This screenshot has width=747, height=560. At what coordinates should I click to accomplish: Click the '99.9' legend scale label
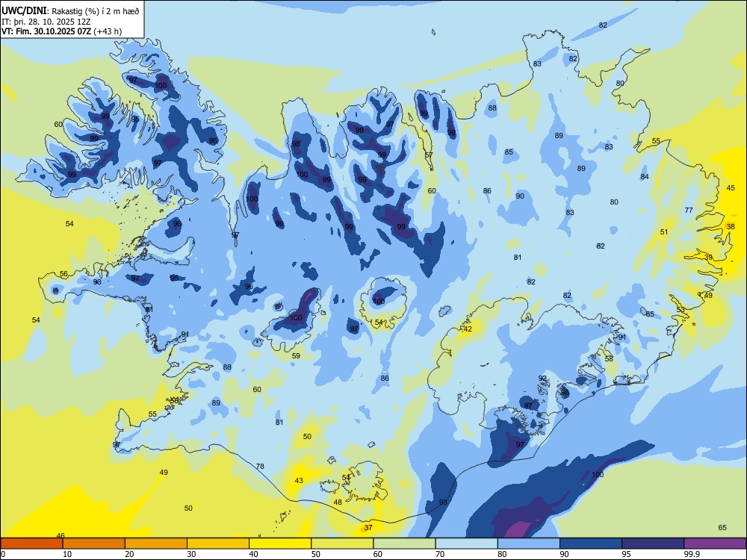691,554
